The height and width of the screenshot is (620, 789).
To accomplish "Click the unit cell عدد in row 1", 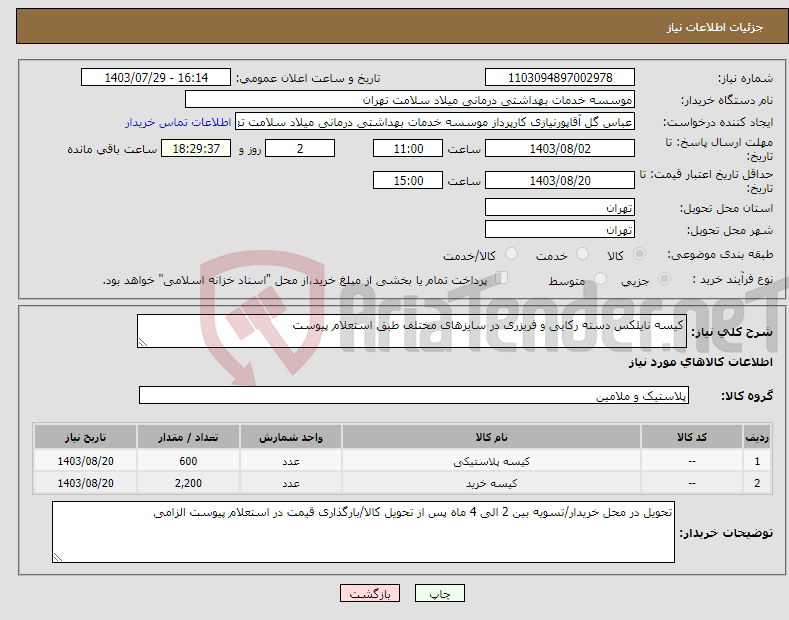I will 291,461.
